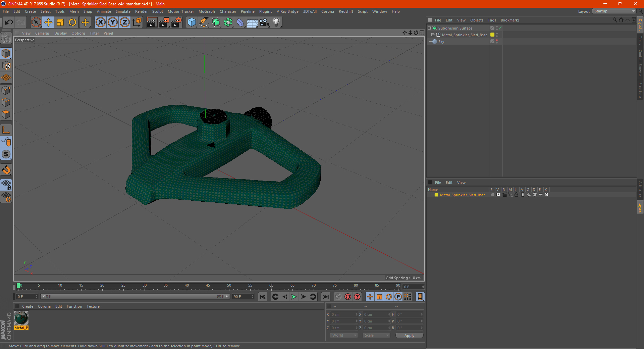Open the File menu
The image size is (644, 349).
[x=6, y=11]
